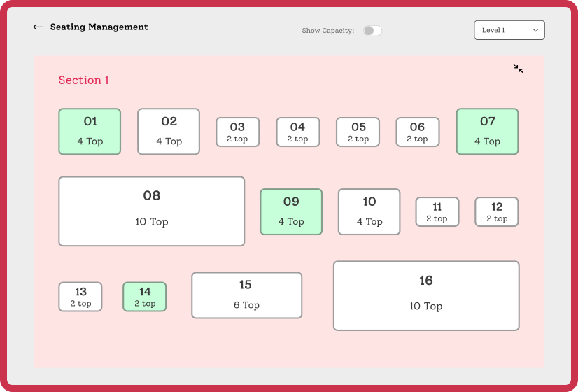Screen dimensions: 578x392
Task: Choose table 16, the 10 Top
Action: click(426, 295)
